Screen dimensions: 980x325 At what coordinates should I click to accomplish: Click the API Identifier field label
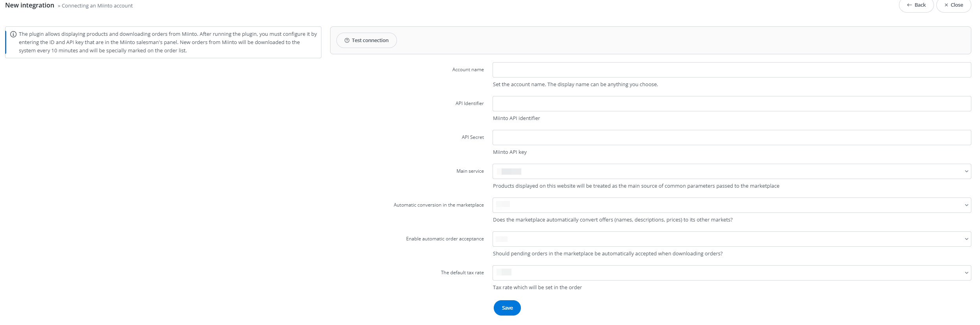[x=469, y=103]
